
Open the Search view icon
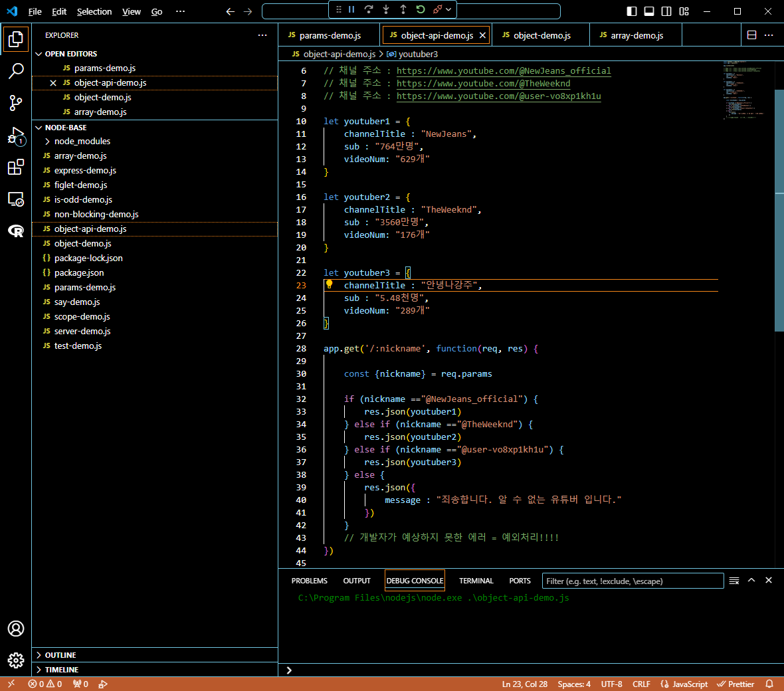tap(15, 71)
